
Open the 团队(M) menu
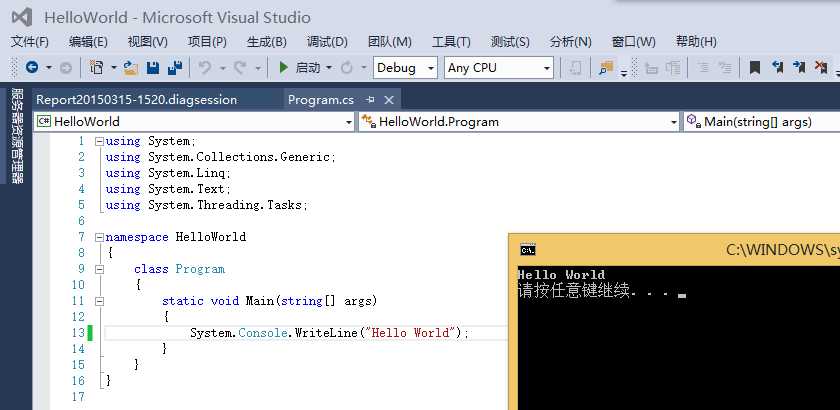pyautogui.click(x=389, y=41)
